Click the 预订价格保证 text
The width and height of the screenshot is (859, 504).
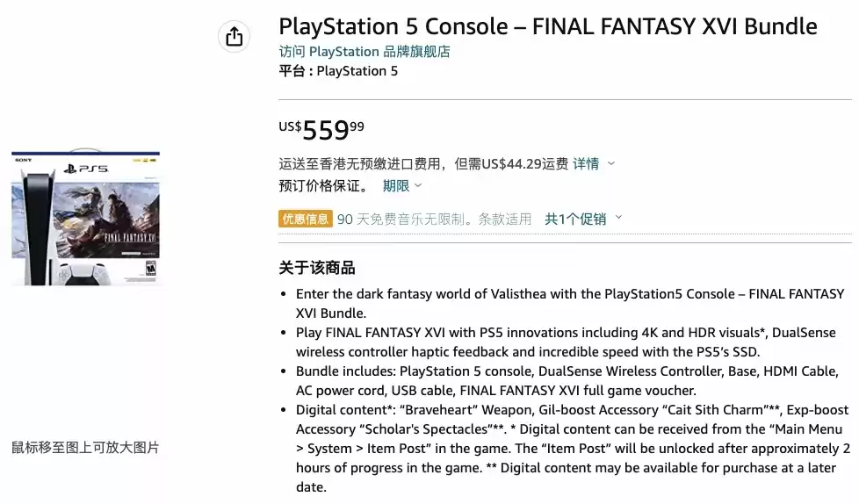(x=323, y=185)
